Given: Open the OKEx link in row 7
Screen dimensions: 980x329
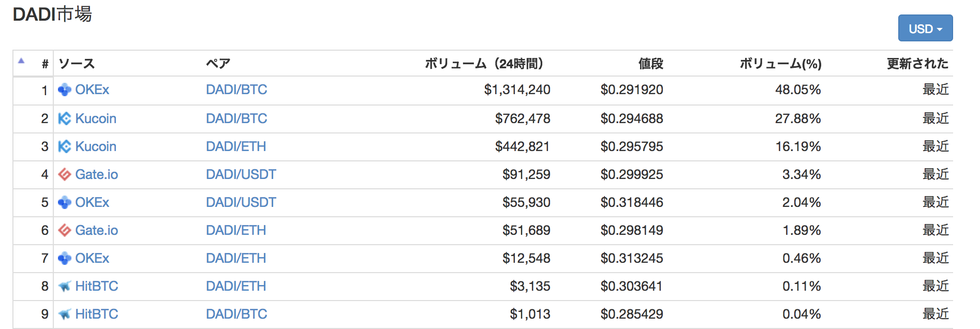Looking at the screenshot, I should click(92, 258).
